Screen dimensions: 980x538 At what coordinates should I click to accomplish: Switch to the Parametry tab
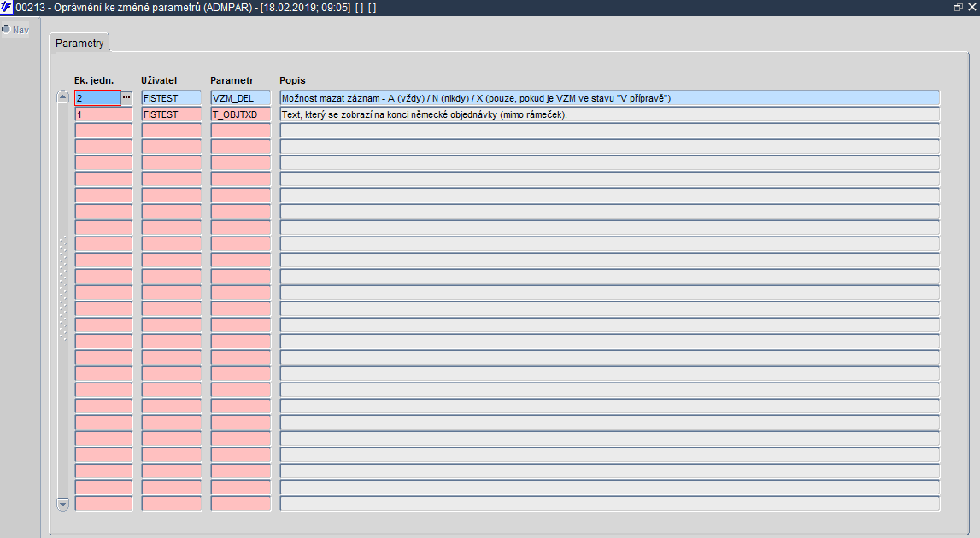(79, 43)
